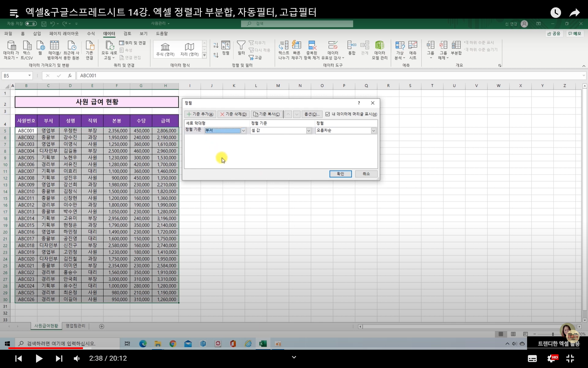Click the sort descending icon in the ribbon
588x368 pixels.
tap(216, 55)
